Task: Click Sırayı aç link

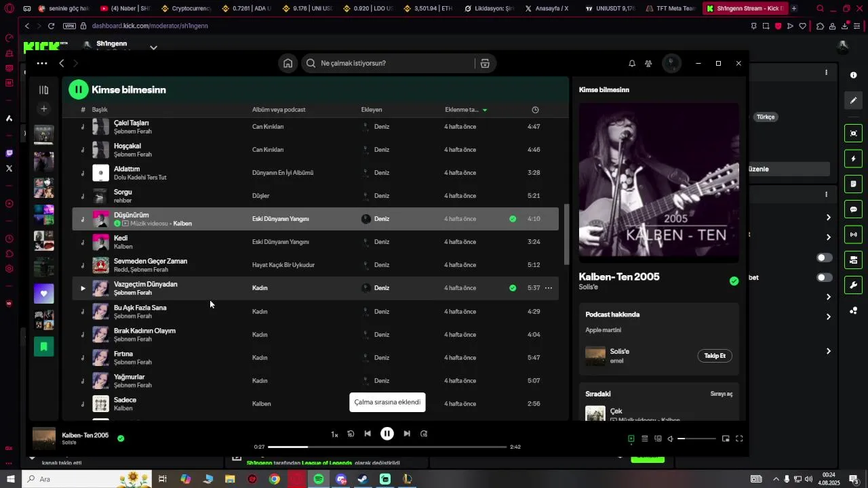Action: tap(722, 394)
